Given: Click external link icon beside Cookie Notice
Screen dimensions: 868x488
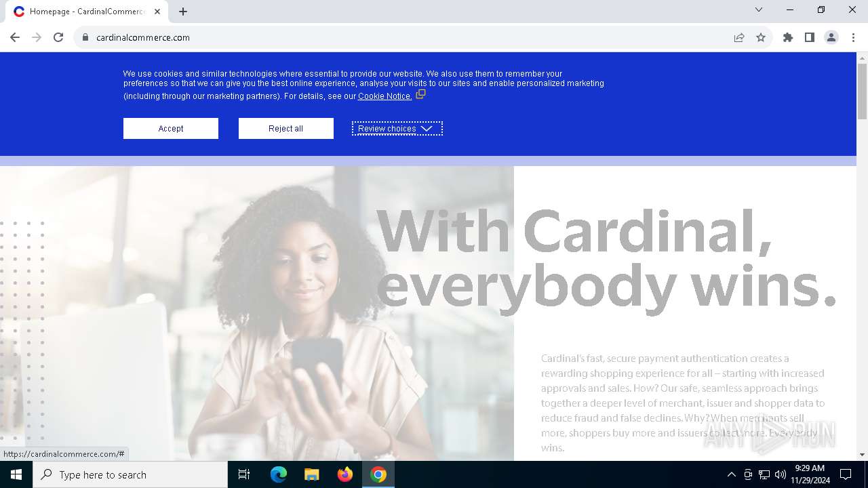Looking at the screenshot, I should click(420, 94).
